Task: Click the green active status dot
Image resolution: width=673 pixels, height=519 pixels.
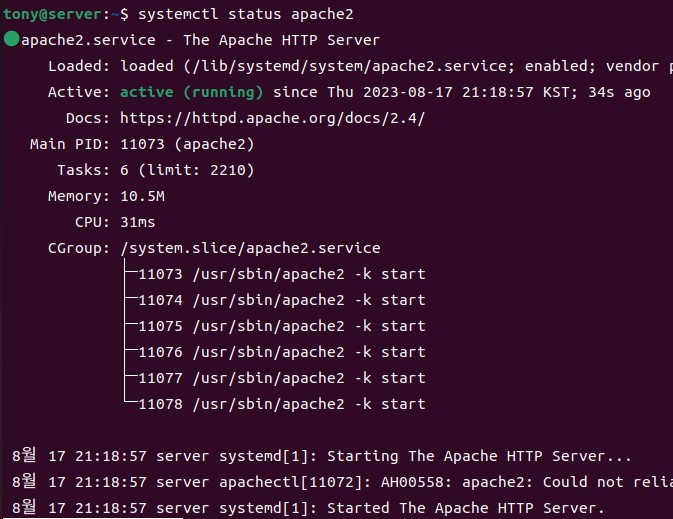Action: tap(11, 40)
